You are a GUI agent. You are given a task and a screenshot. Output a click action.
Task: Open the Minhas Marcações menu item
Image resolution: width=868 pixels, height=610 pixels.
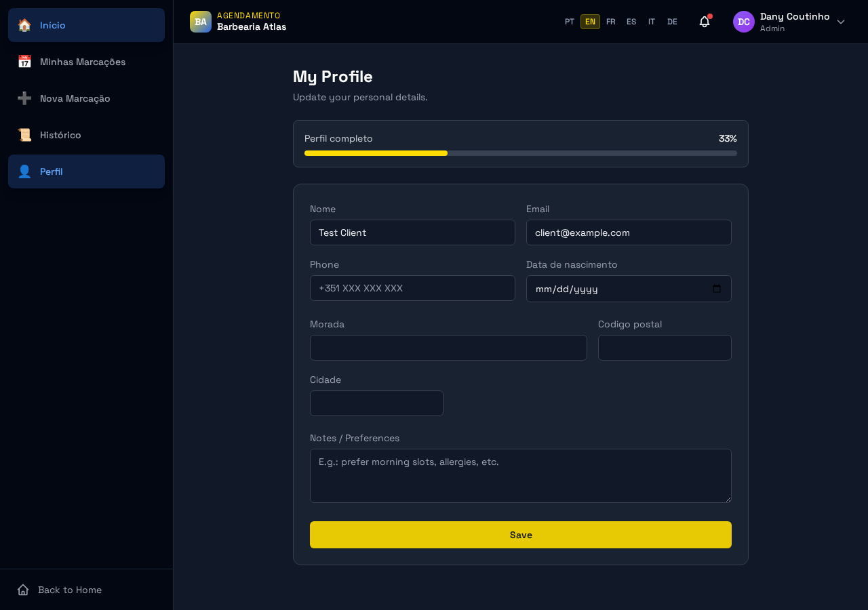[86, 62]
